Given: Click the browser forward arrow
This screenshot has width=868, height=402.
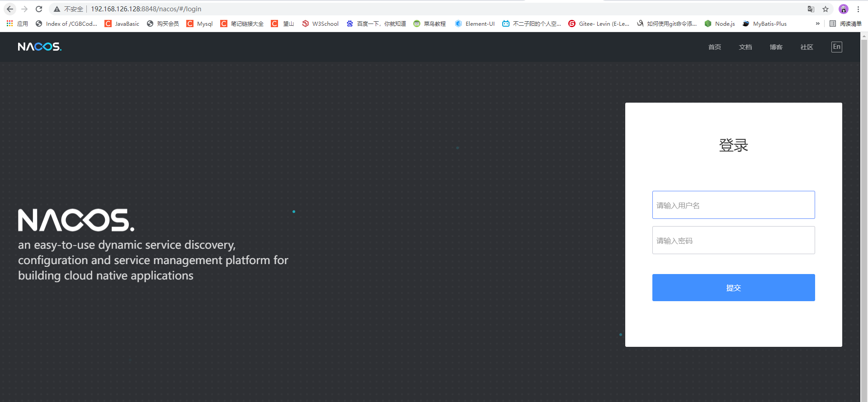Looking at the screenshot, I should [24, 9].
